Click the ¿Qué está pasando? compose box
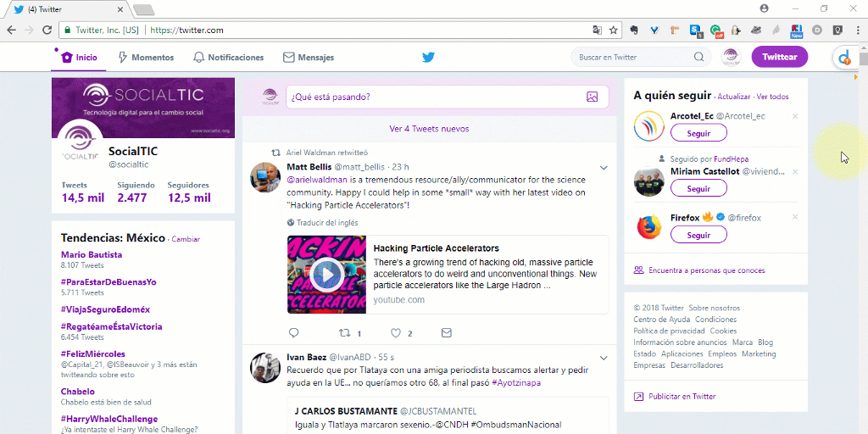The height and width of the screenshot is (434, 868). coord(448,97)
